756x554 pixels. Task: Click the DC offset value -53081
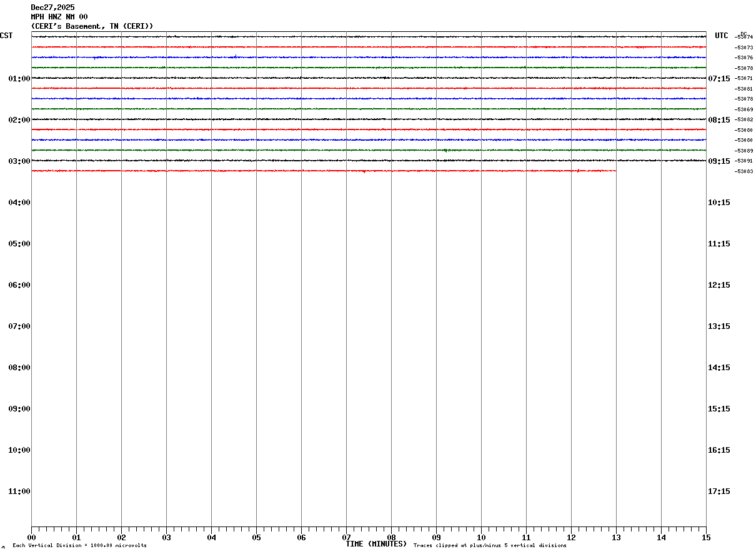click(x=744, y=89)
